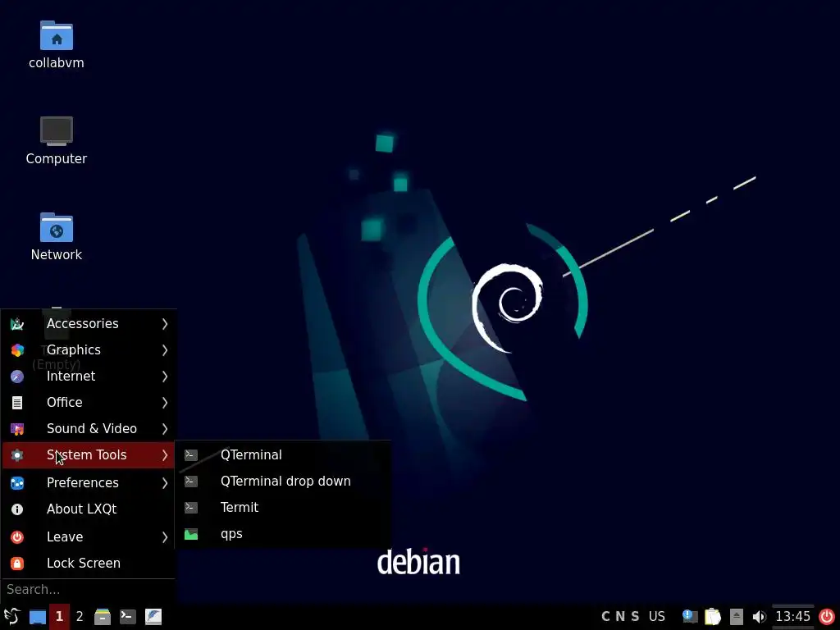The image size is (840, 630).
Task: Open the Office menu entry
Action: 89,402
